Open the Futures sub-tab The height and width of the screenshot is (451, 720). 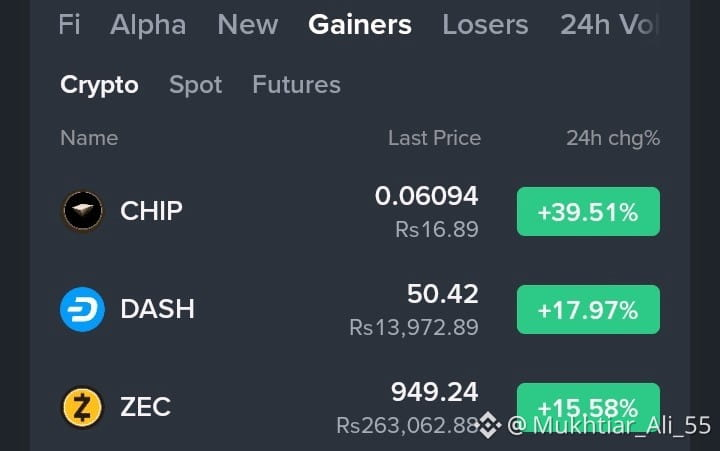click(x=297, y=85)
